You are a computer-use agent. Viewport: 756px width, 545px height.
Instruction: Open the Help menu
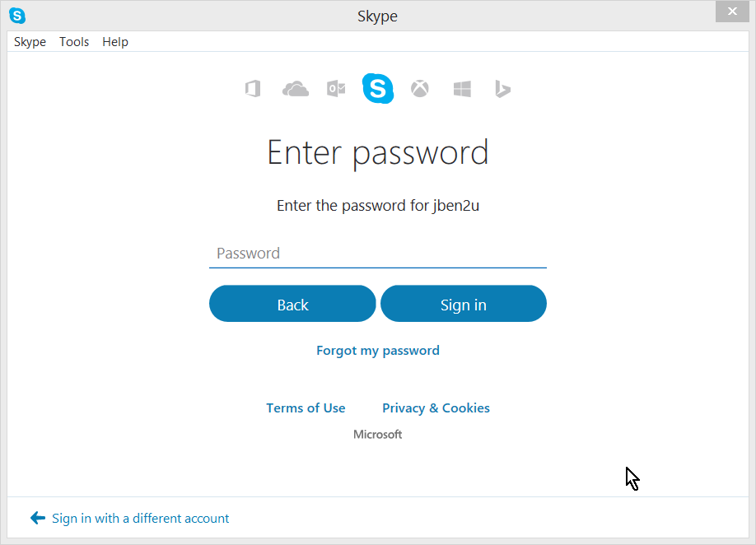[x=115, y=42]
